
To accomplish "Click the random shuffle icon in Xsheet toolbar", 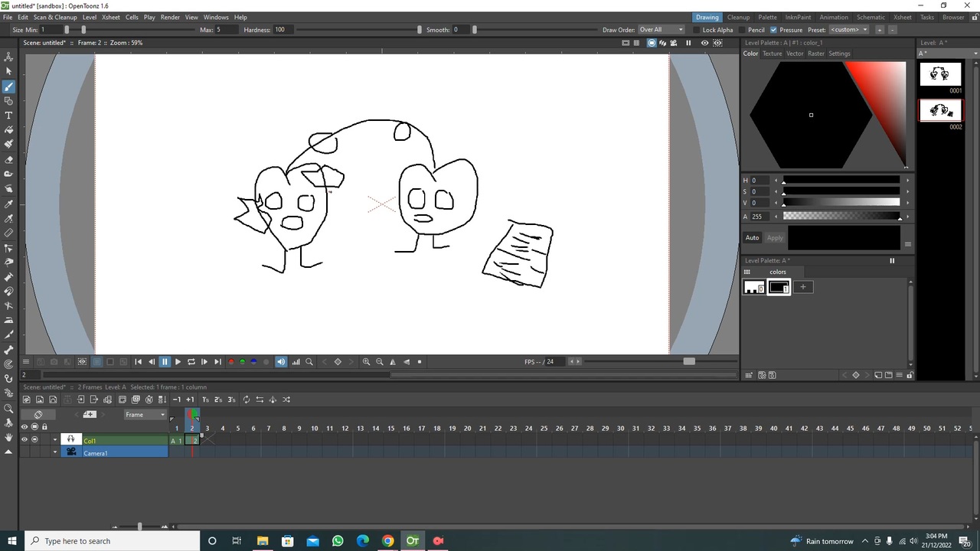I will [286, 399].
